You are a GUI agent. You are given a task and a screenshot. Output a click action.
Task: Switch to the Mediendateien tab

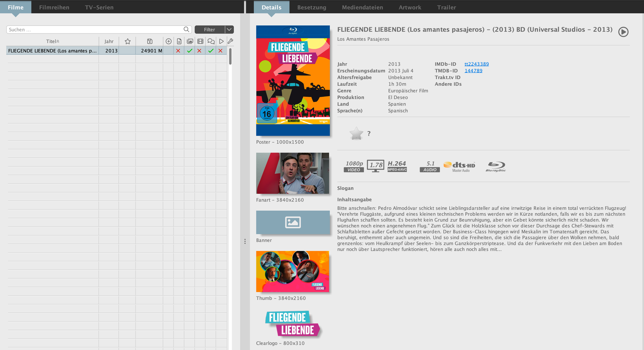pos(362,7)
